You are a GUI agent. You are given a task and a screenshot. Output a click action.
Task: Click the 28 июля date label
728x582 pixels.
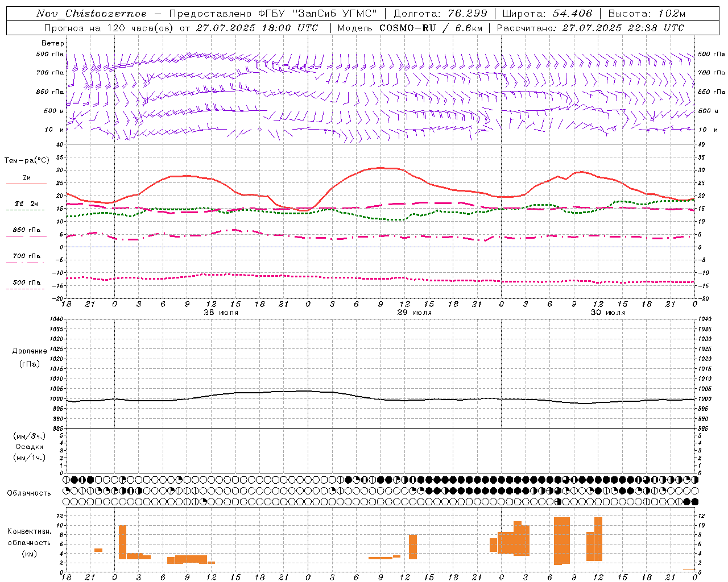point(221,312)
